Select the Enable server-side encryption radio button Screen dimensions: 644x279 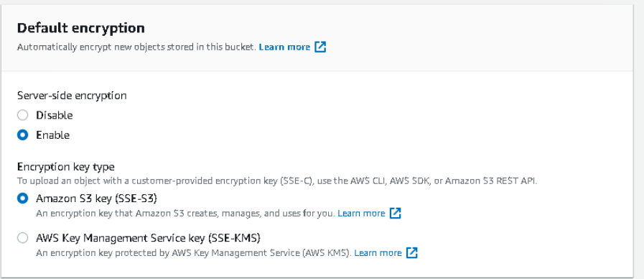pos(22,135)
